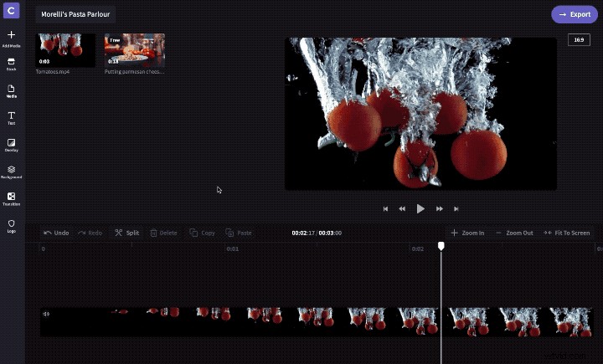Click the timecode 00:02:17 / 00:03:00 display

[317, 233]
